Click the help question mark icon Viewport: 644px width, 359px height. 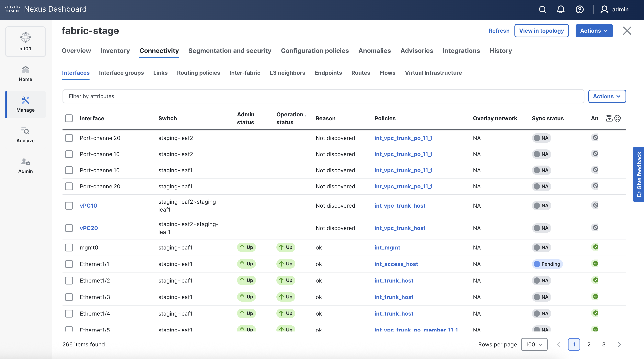(x=580, y=9)
